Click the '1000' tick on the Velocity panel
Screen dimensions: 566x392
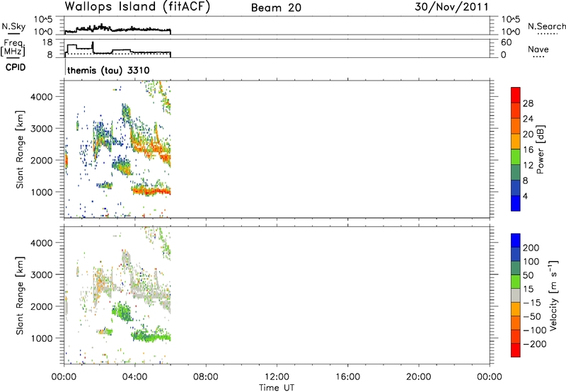click(x=42, y=338)
